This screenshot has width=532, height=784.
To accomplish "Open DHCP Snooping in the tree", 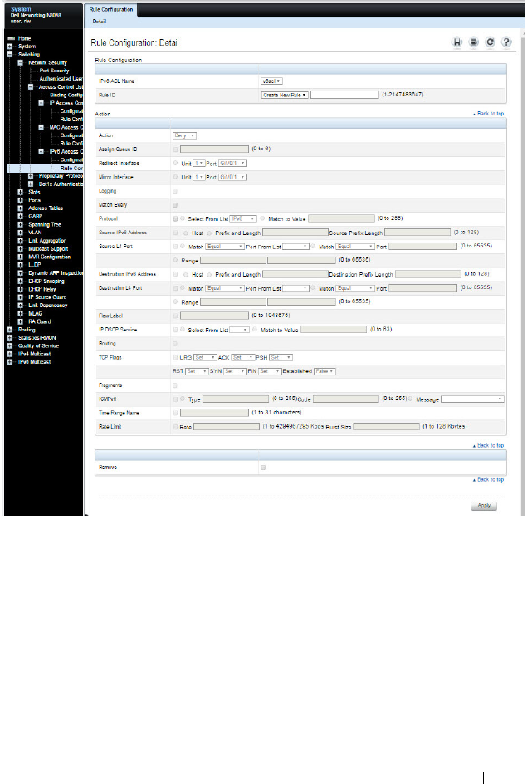I will [46, 281].
